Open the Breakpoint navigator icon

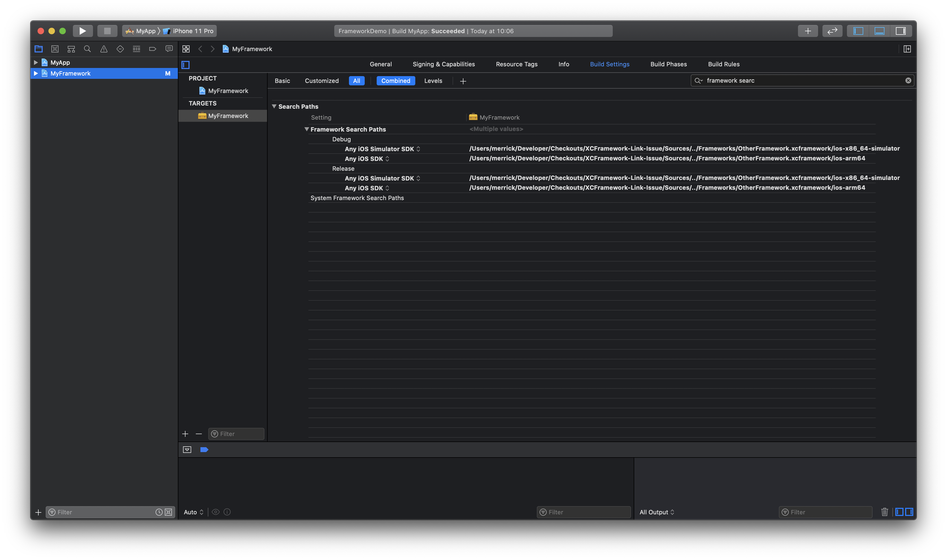[x=153, y=49]
